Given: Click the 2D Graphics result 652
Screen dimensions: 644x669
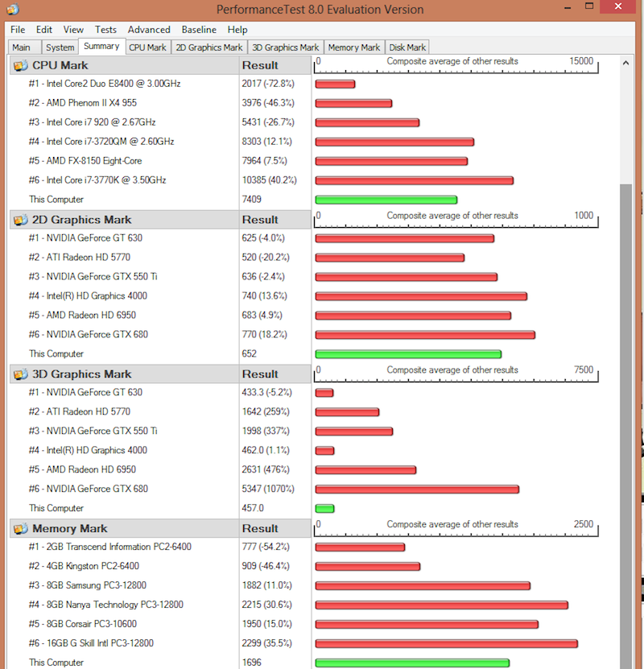Looking at the screenshot, I should pyautogui.click(x=249, y=353).
